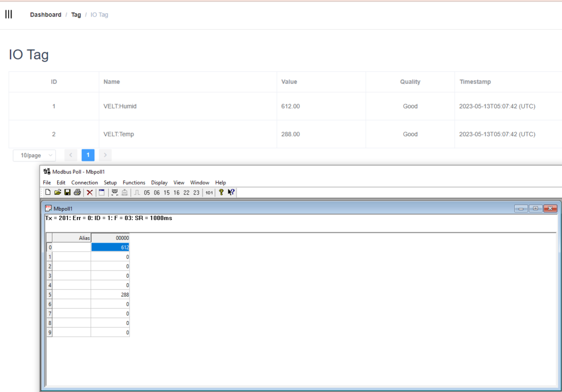Click the Print icon in Modbus Poll toolbar

[77, 192]
